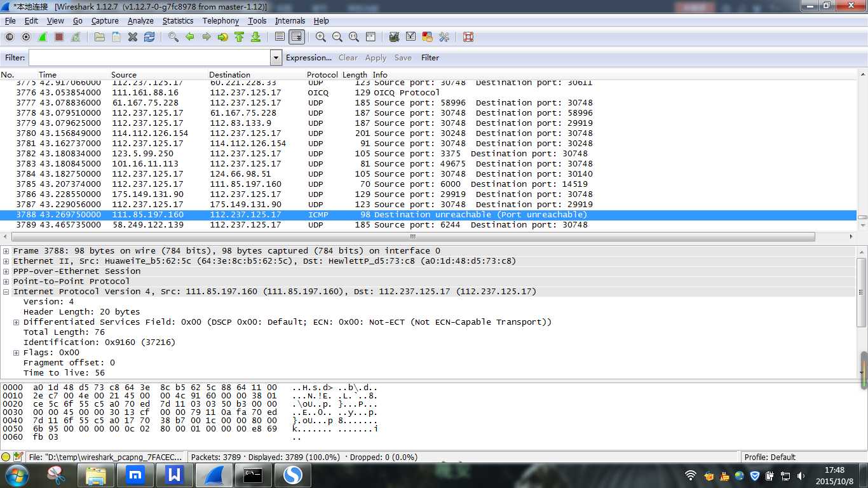Click expert info yellow circle in status bar

6,457
